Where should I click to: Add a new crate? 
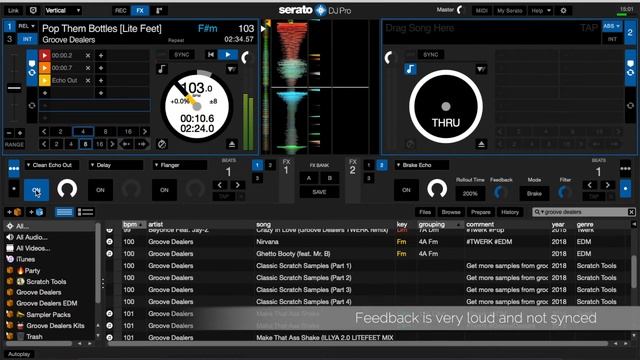(x=13, y=212)
